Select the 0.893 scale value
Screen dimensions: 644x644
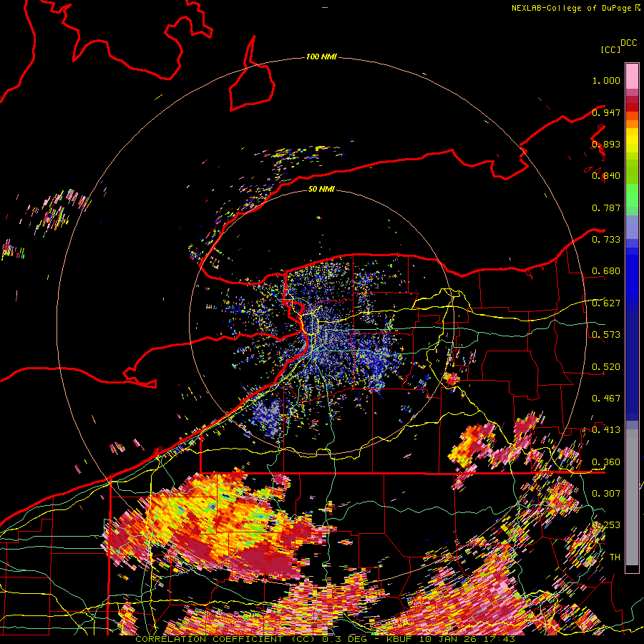coord(606,144)
